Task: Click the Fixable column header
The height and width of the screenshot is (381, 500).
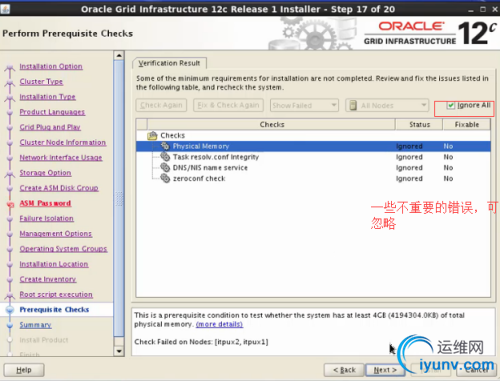Action: (467, 124)
